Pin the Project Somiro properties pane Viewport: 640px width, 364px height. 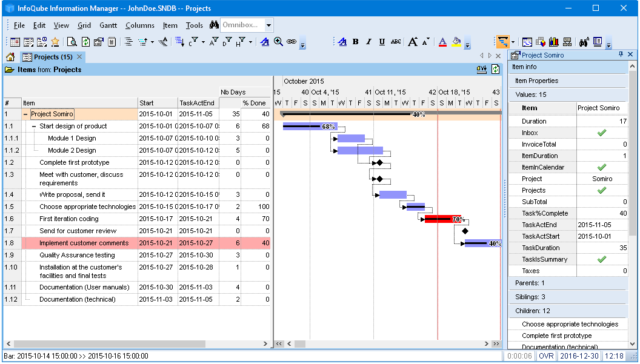[x=621, y=55]
